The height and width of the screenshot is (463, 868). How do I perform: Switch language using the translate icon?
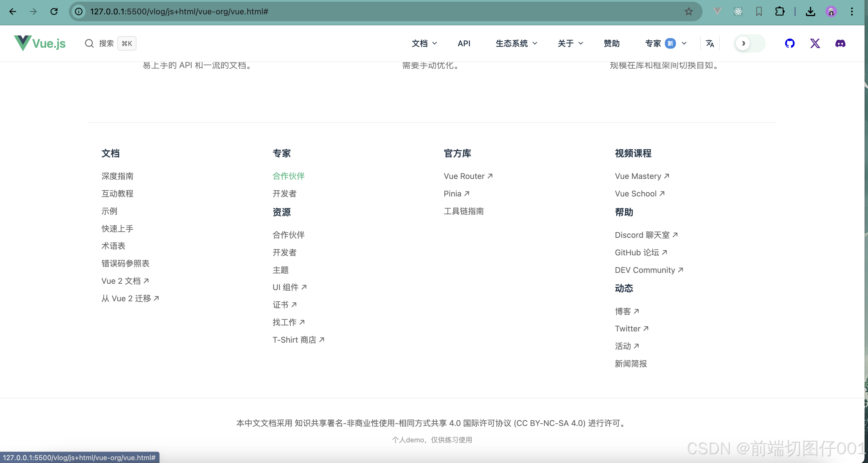point(710,43)
